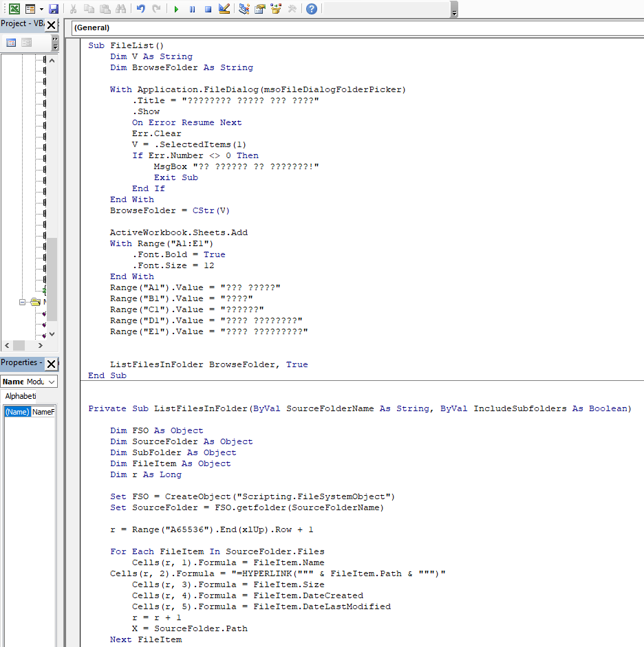Click the Range("A65536") line
This screenshot has width=644, height=647.
[x=211, y=529]
